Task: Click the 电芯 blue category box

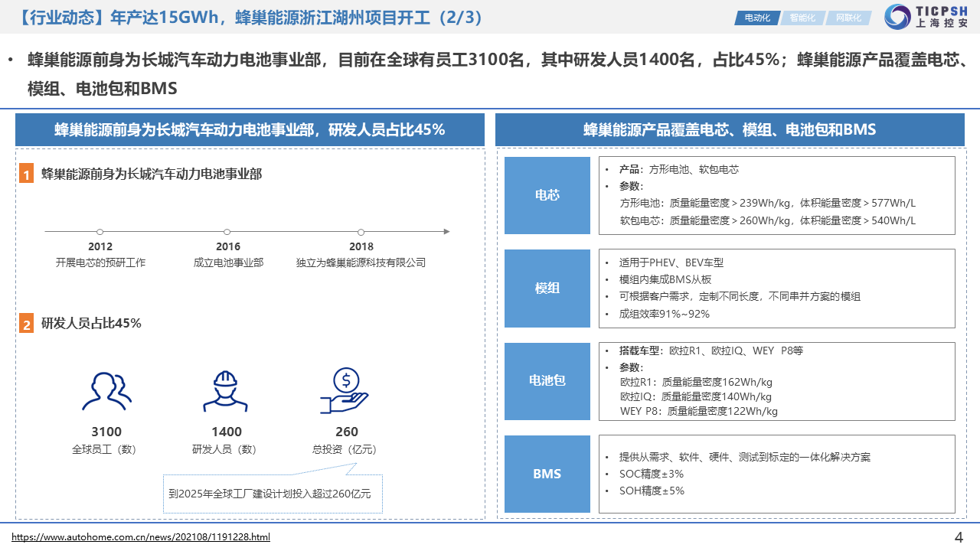Action: (547, 195)
